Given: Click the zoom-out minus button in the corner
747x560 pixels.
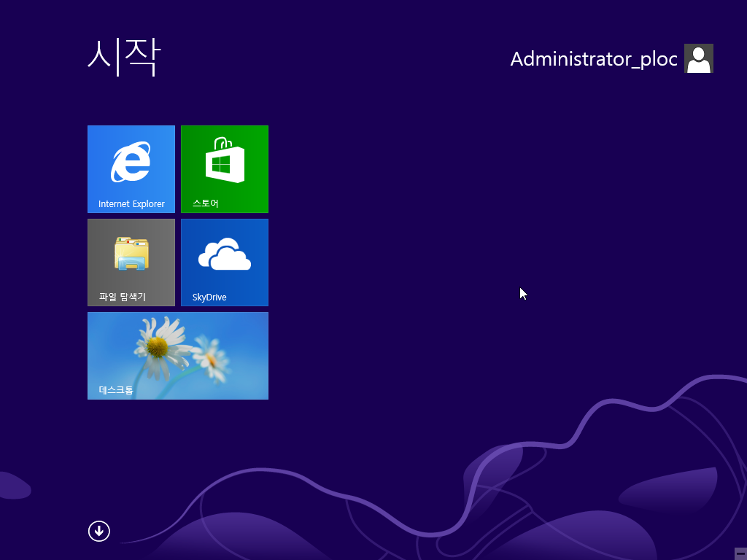Looking at the screenshot, I should pyautogui.click(x=740, y=553).
